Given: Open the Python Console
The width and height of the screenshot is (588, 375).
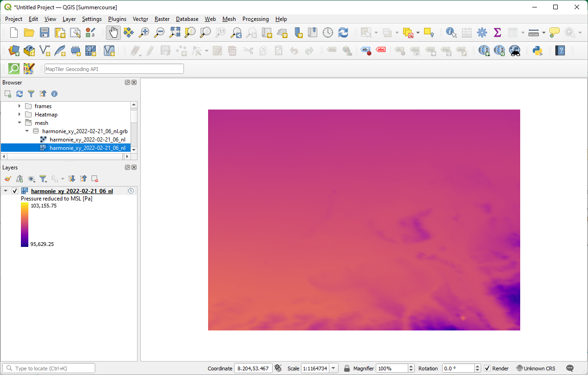Looking at the screenshot, I should [x=537, y=51].
